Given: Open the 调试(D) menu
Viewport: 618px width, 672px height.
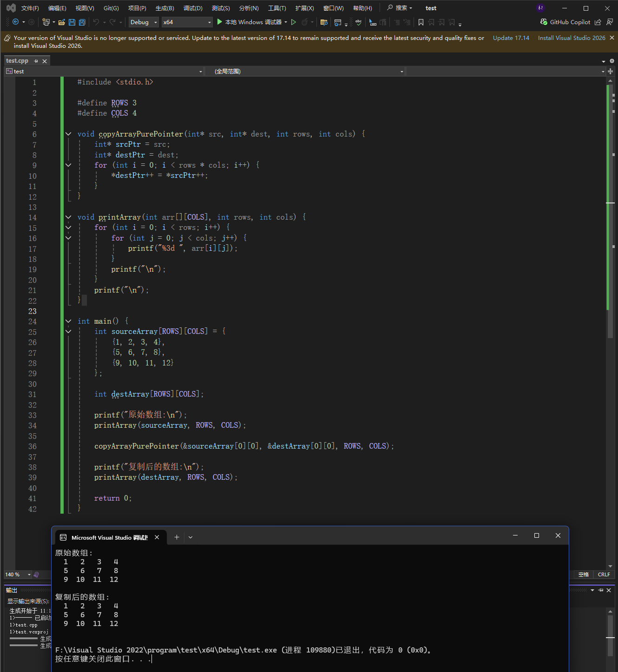Looking at the screenshot, I should point(193,8).
